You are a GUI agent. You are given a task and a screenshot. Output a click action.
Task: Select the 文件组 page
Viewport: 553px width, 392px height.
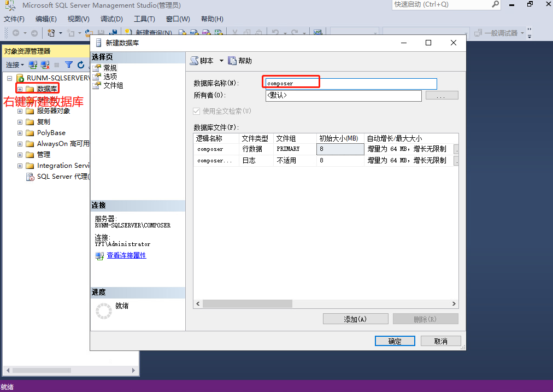(x=113, y=85)
